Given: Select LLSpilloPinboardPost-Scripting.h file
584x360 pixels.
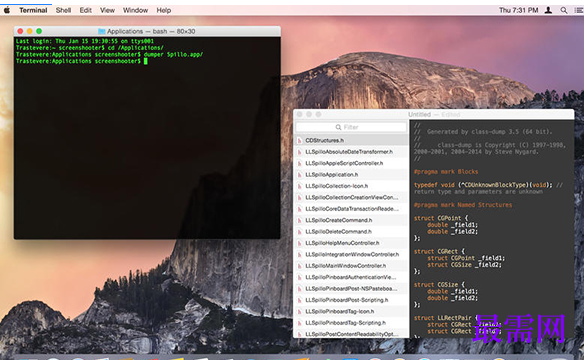Looking at the screenshot, I should pyautogui.click(x=351, y=300).
